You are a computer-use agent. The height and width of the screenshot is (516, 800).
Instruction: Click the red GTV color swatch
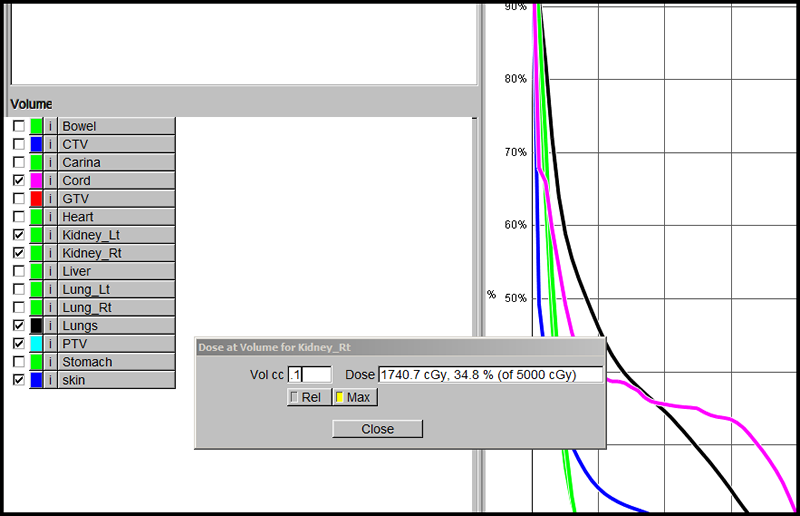tap(36, 199)
